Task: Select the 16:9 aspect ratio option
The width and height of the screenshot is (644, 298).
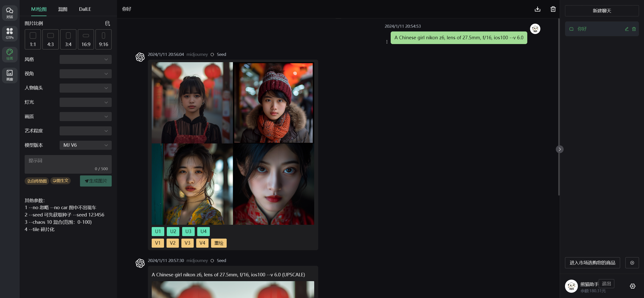Action: point(86,39)
